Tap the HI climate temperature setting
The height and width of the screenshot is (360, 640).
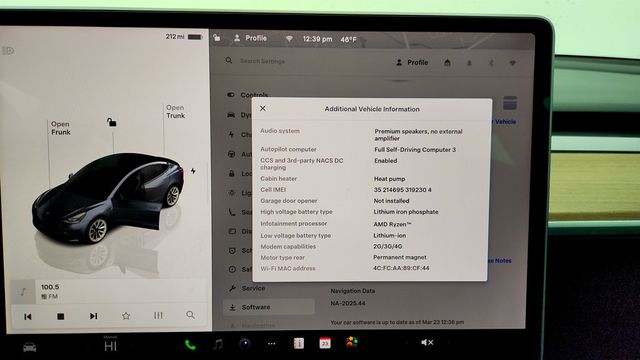pyautogui.click(x=110, y=346)
